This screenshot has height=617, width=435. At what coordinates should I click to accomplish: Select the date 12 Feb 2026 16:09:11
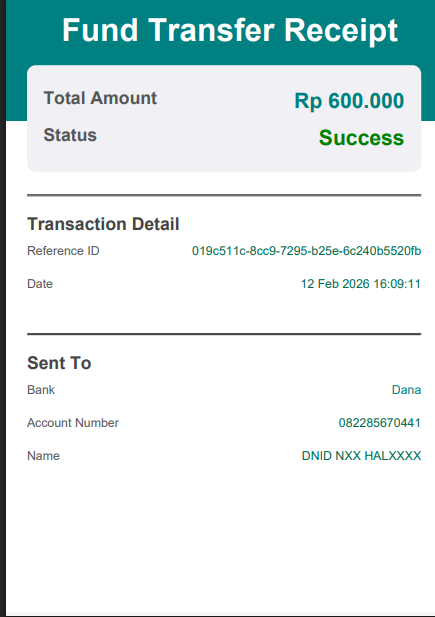pos(361,284)
